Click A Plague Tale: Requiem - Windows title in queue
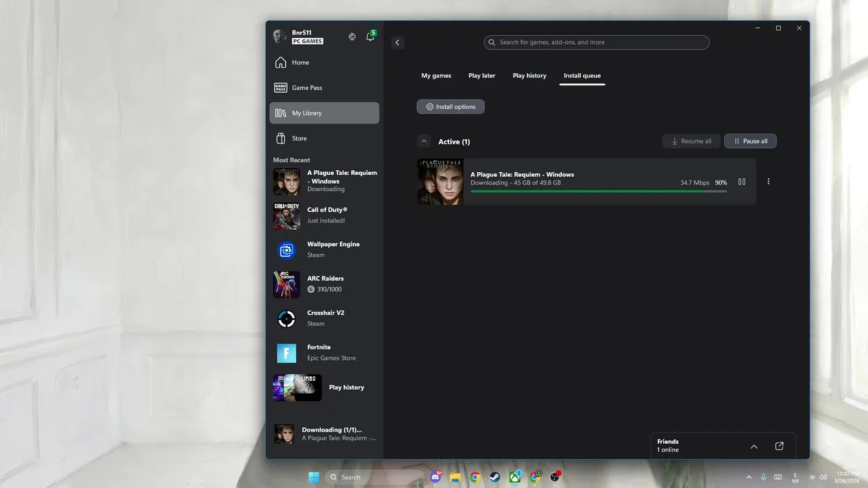This screenshot has height=488, width=868. [522, 174]
